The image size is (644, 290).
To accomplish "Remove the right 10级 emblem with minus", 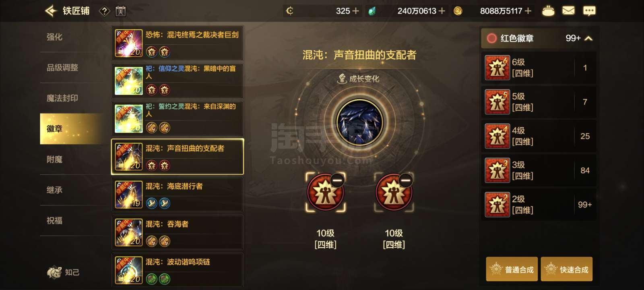I will (406, 180).
